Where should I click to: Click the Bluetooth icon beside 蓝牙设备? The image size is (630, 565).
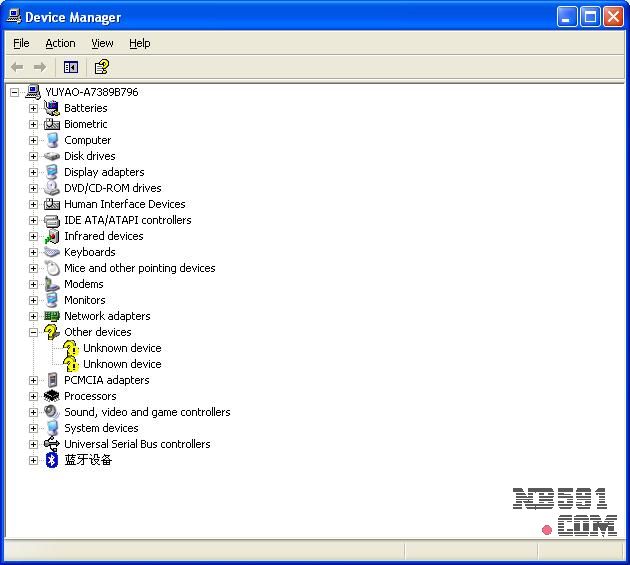coord(52,460)
